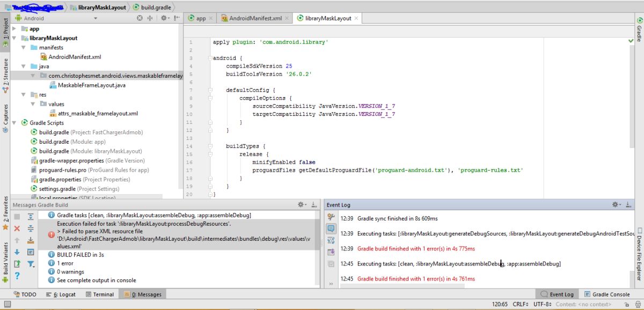Hide the Project tool window

pyautogui.click(x=177, y=18)
